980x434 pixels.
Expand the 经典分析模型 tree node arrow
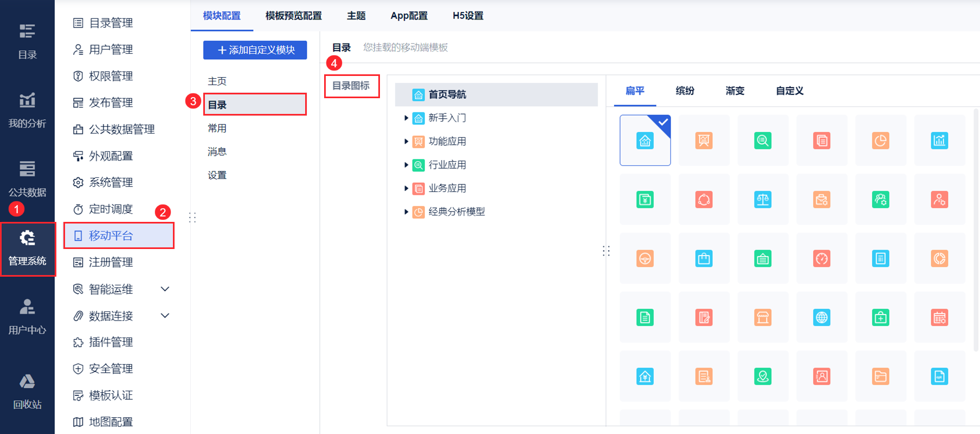pos(406,212)
